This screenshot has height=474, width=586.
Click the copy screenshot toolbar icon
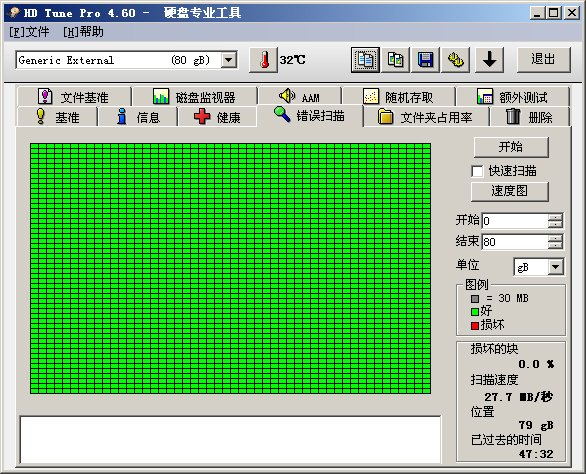coord(395,60)
